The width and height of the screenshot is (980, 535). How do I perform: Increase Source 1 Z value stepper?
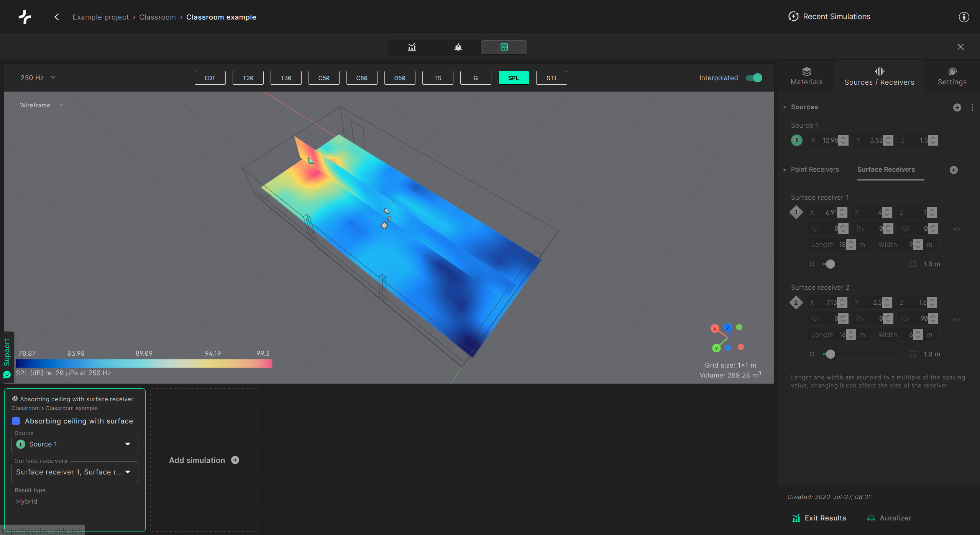[x=933, y=138]
